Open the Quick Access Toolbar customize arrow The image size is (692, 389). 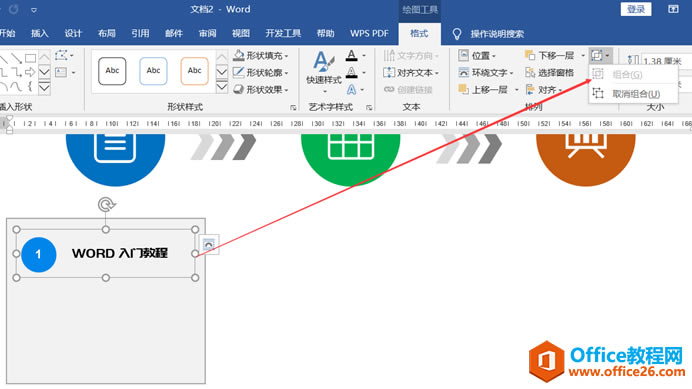(34, 10)
